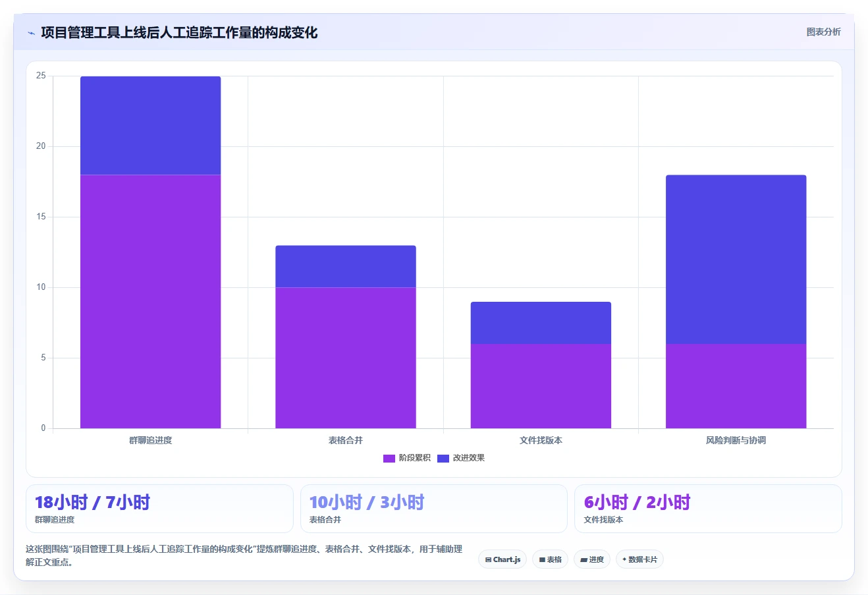The image size is (868, 595).
Task: Click the 风险判断与协调 x-axis label
Action: coord(736,440)
